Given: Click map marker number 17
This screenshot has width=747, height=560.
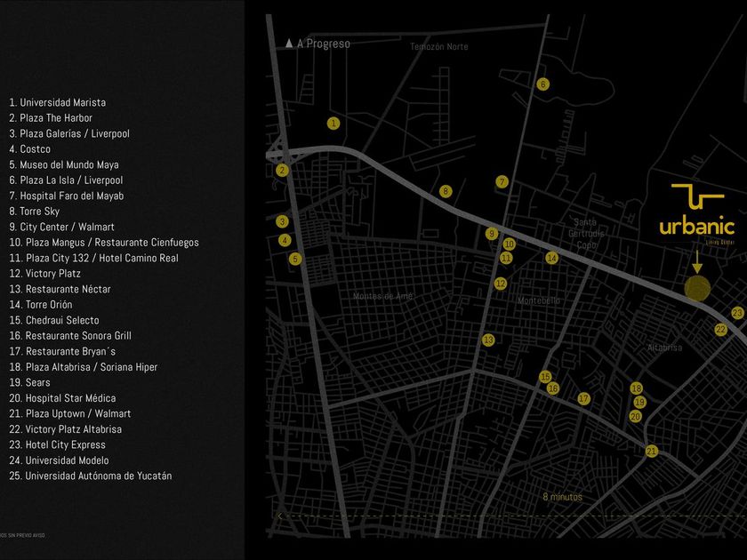Looking at the screenshot, I should (x=584, y=398).
